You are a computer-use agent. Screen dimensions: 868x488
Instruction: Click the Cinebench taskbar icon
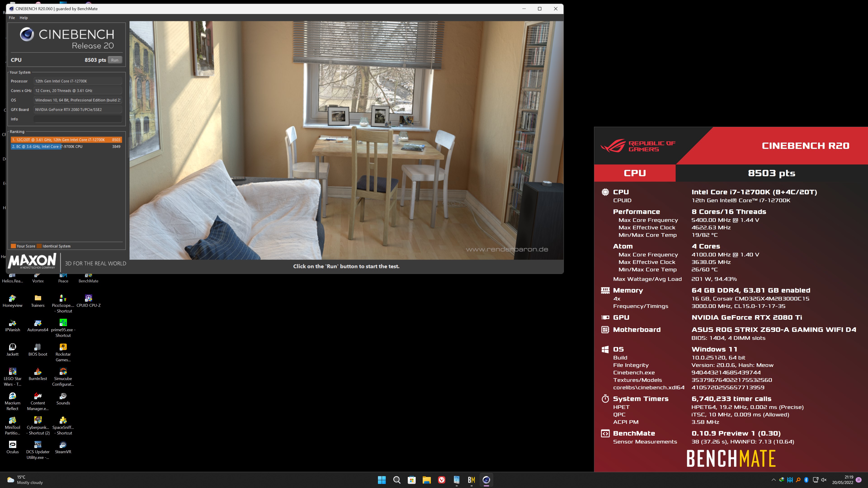point(486,480)
